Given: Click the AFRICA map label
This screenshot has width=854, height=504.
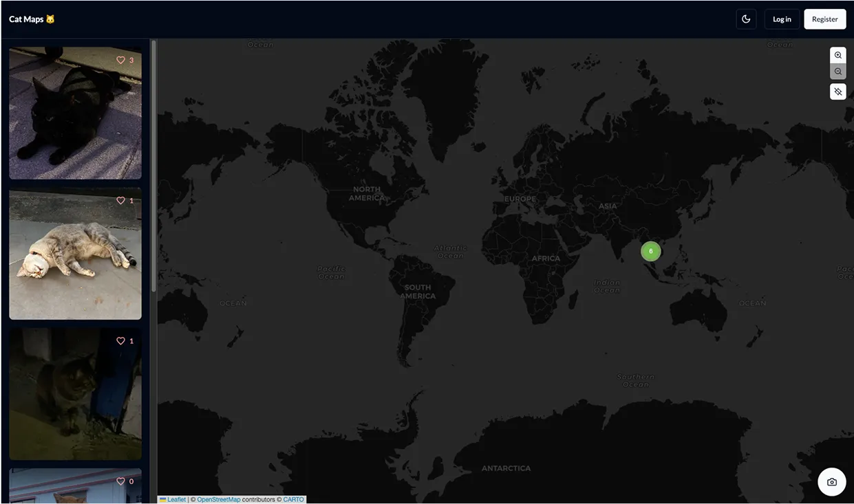Looking at the screenshot, I should pyautogui.click(x=546, y=259).
